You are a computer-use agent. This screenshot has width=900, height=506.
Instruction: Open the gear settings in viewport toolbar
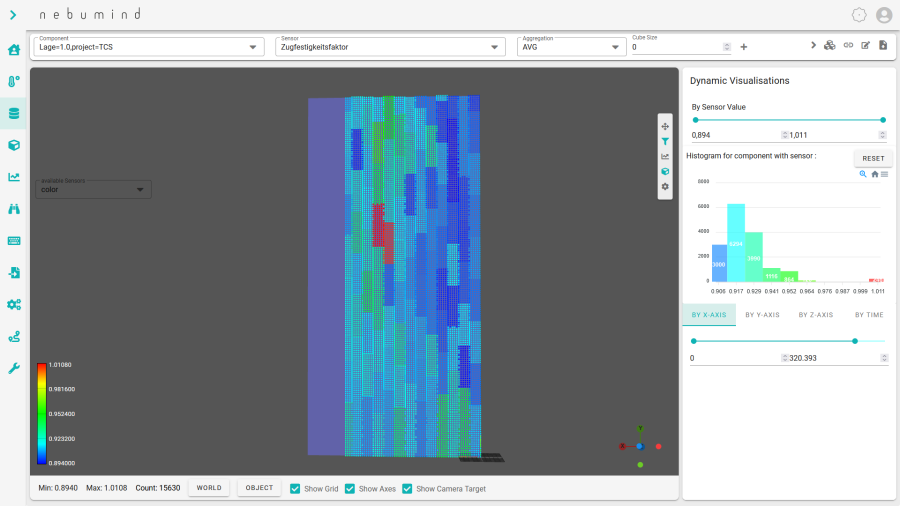[665, 186]
